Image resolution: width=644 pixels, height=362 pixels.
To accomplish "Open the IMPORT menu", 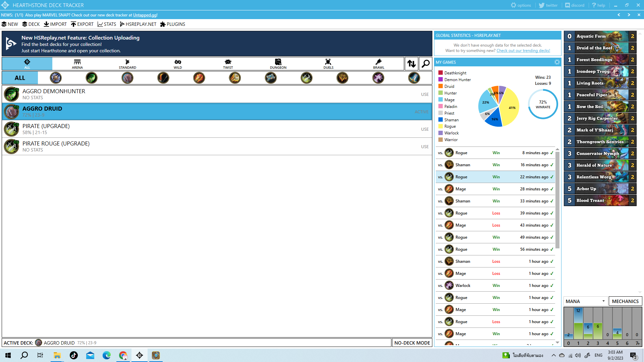I will 55,24.
